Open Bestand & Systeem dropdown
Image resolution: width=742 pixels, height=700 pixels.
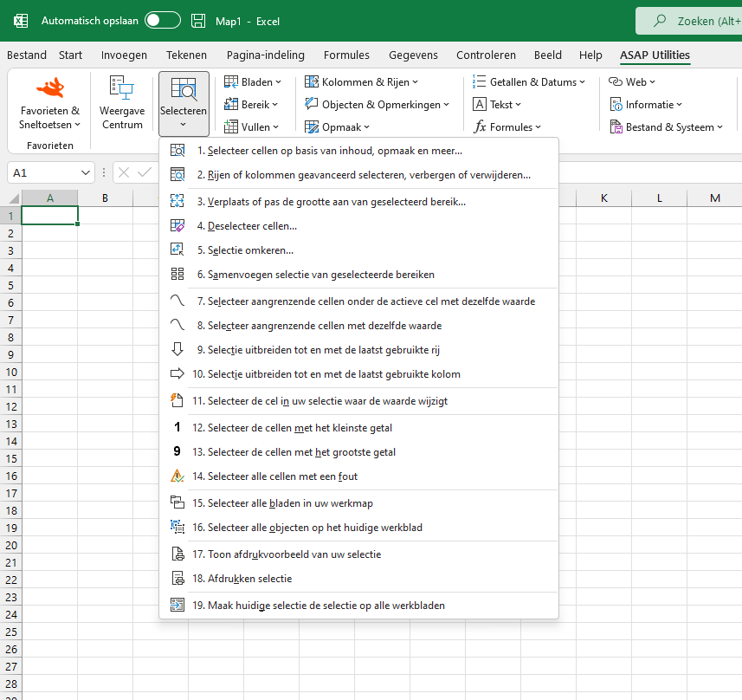(x=667, y=127)
